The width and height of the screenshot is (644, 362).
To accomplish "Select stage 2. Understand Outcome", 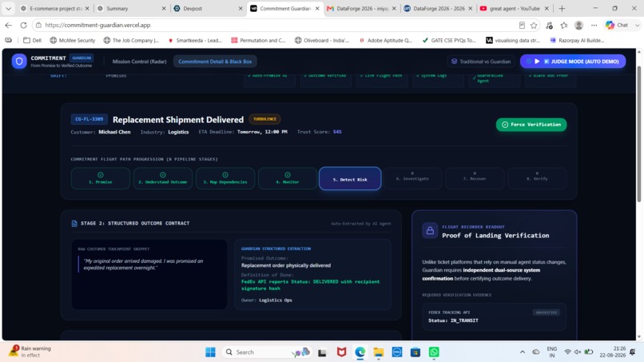I will [163, 178].
